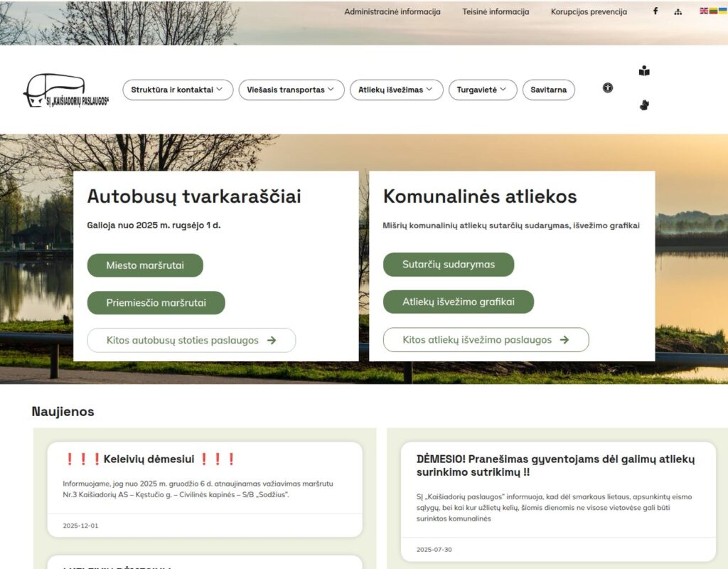Open Administracinė informacija link
Image resolution: width=728 pixels, height=569 pixels.
(x=392, y=11)
